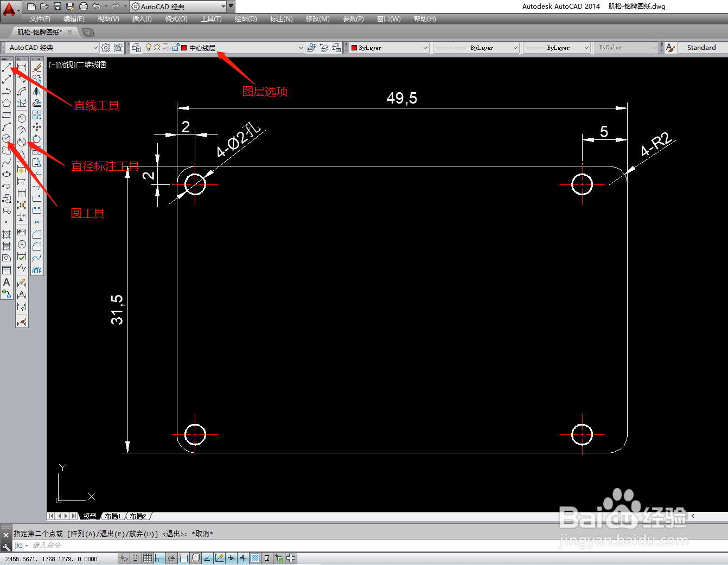Click the command line input field

(369, 545)
